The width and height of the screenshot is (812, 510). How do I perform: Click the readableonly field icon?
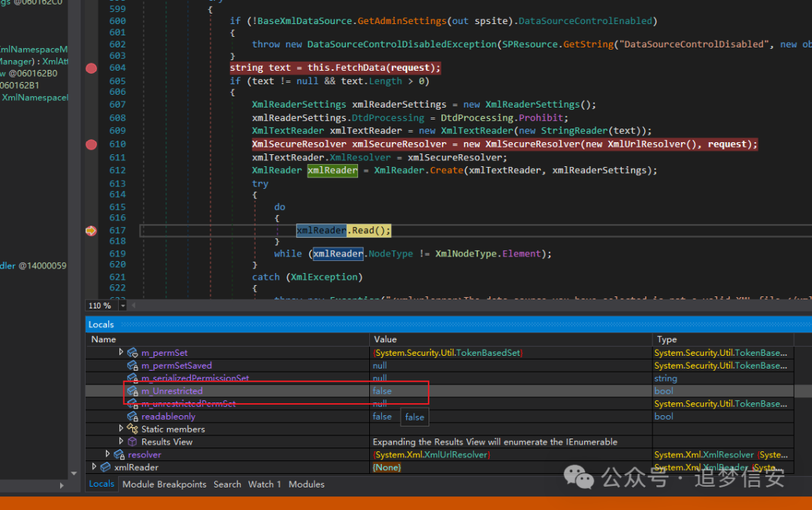click(132, 416)
